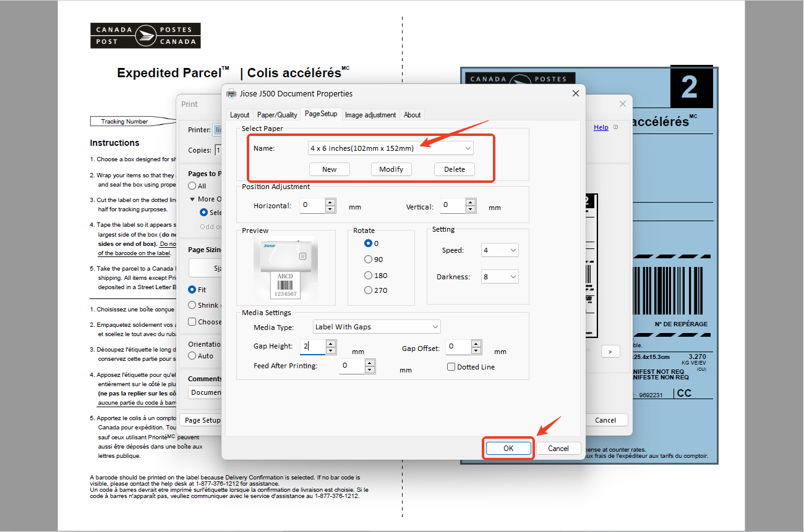
Task: Open the Paper/Quality tab
Action: pyautogui.click(x=277, y=114)
